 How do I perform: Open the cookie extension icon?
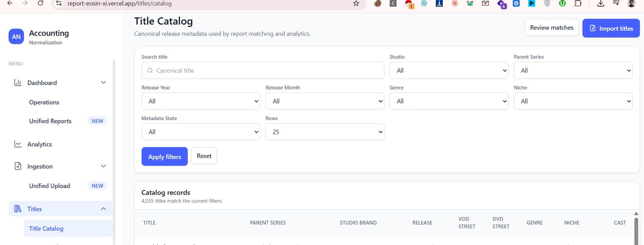click(x=377, y=4)
